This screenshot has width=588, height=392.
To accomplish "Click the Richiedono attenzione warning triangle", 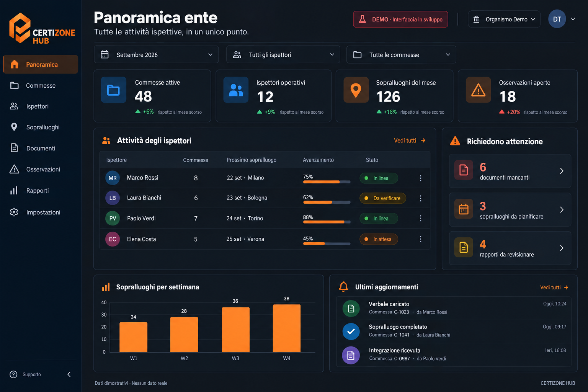I will click(x=455, y=141).
